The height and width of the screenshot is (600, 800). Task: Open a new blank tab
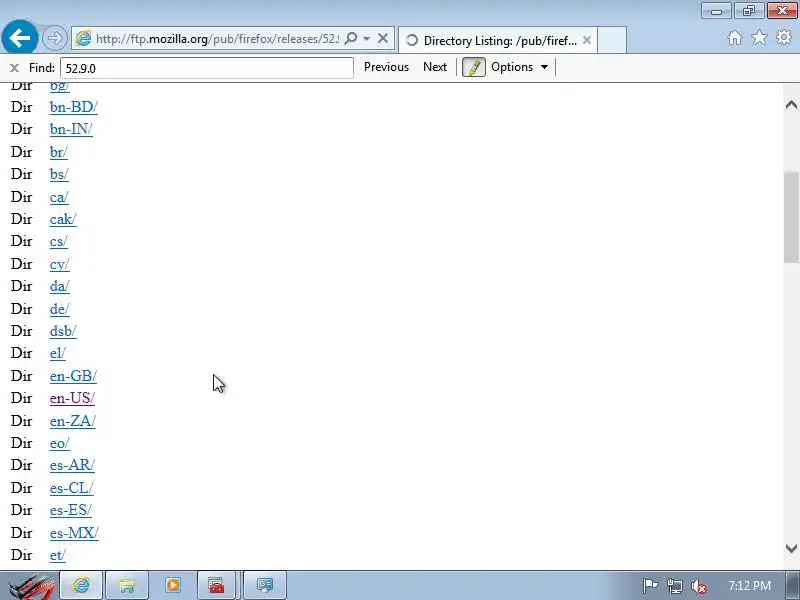point(612,40)
